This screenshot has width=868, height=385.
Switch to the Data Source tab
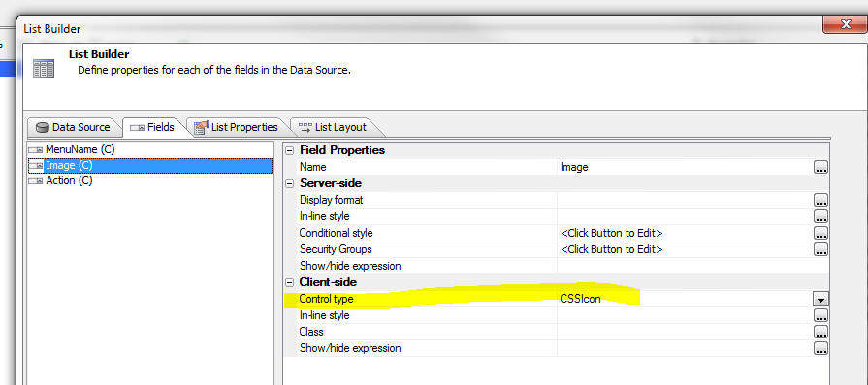[x=73, y=127]
